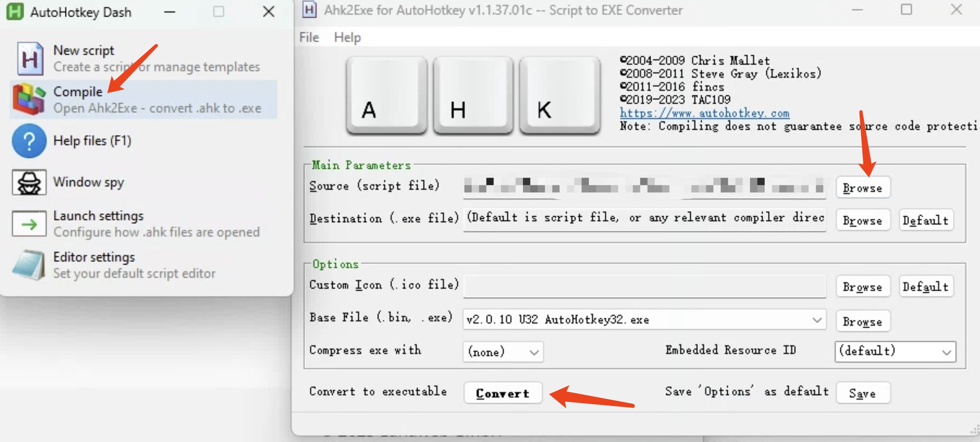
Task: Maximize the Ahk2Exe window
Action: pos(907,10)
